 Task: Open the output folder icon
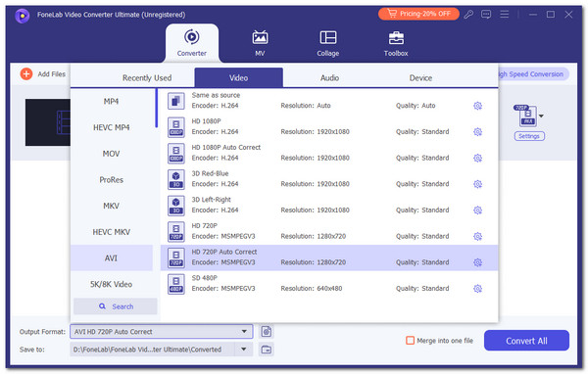pos(267,350)
